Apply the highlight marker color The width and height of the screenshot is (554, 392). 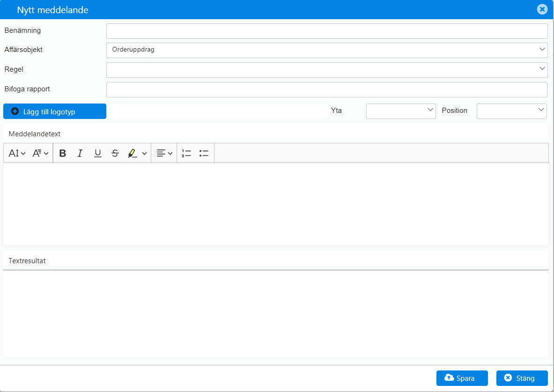(x=133, y=153)
